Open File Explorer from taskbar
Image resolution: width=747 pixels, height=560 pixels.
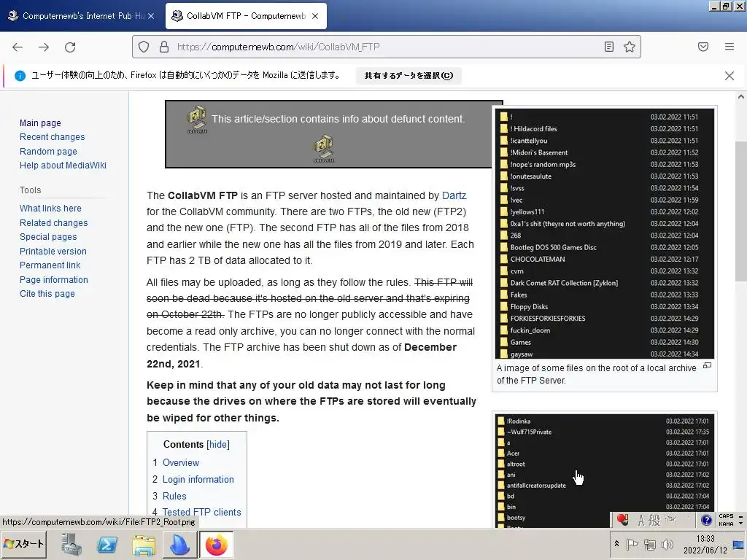click(144, 544)
